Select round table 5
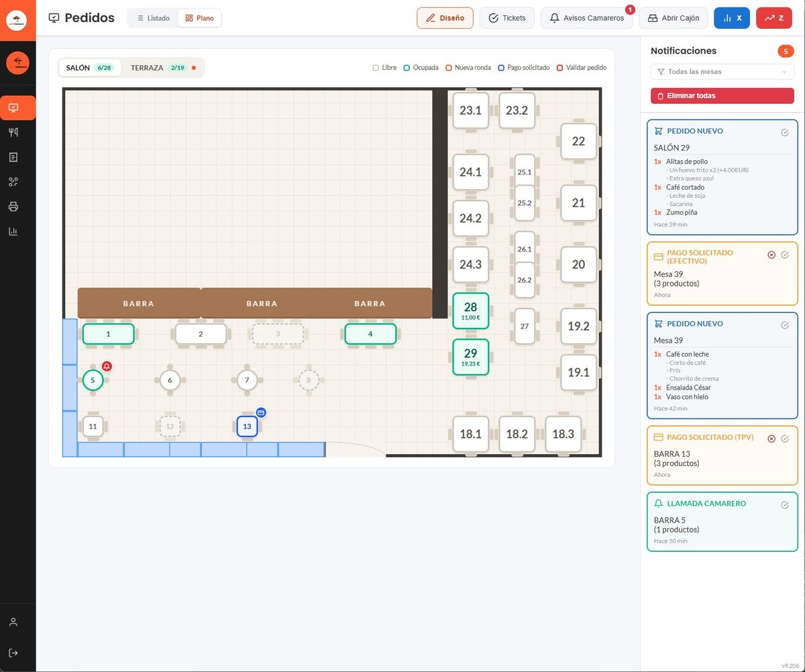This screenshot has width=805, height=672. [x=93, y=380]
